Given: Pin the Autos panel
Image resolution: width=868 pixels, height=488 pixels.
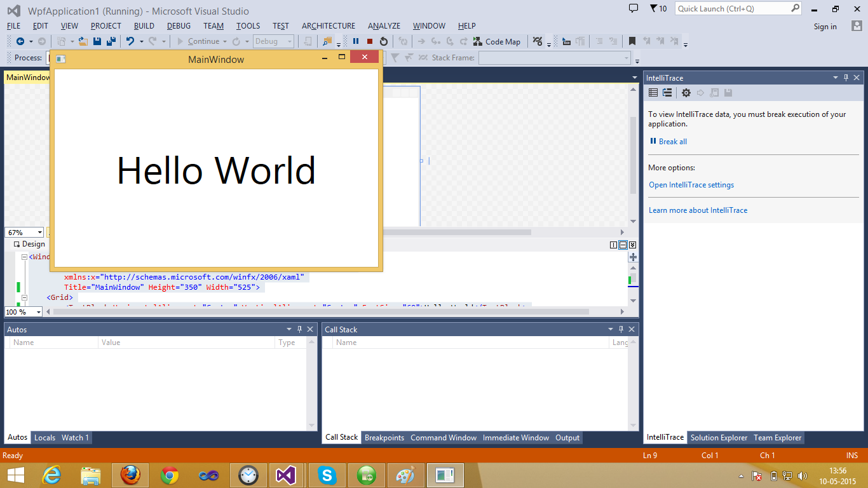Looking at the screenshot, I should 299,329.
